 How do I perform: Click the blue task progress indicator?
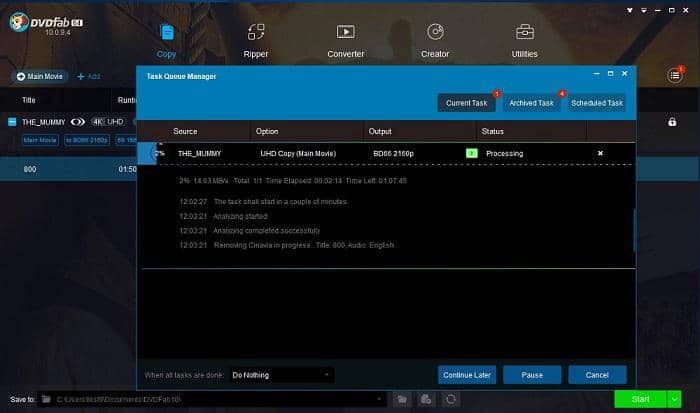coord(147,154)
